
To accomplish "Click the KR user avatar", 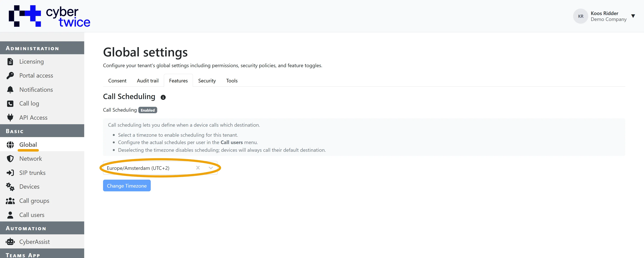I will [x=580, y=16].
